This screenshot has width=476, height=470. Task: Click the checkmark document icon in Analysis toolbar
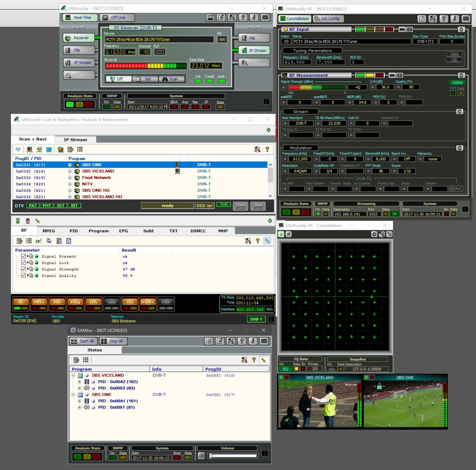tap(49, 241)
